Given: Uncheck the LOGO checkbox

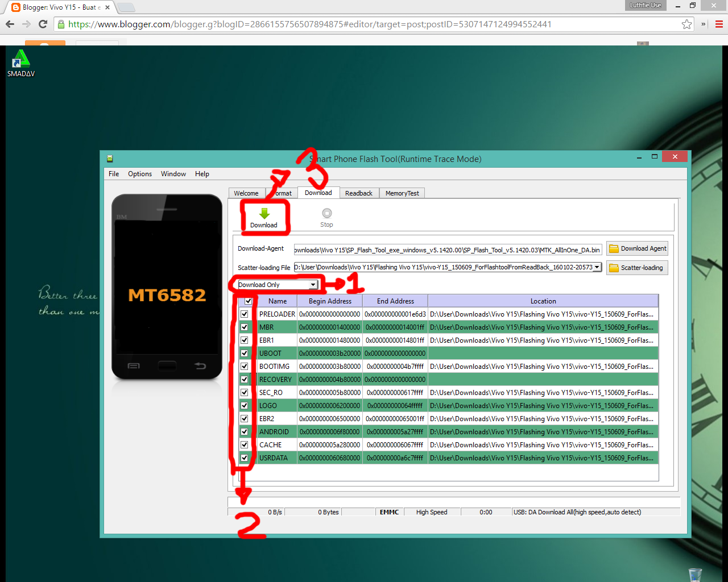Looking at the screenshot, I should pos(245,406).
